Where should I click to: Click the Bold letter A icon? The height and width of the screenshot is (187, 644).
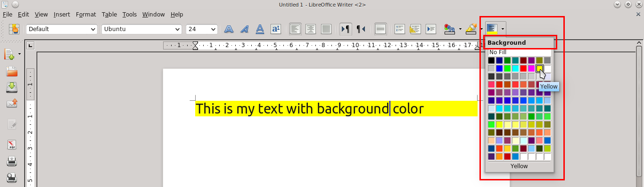click(229, 29)
